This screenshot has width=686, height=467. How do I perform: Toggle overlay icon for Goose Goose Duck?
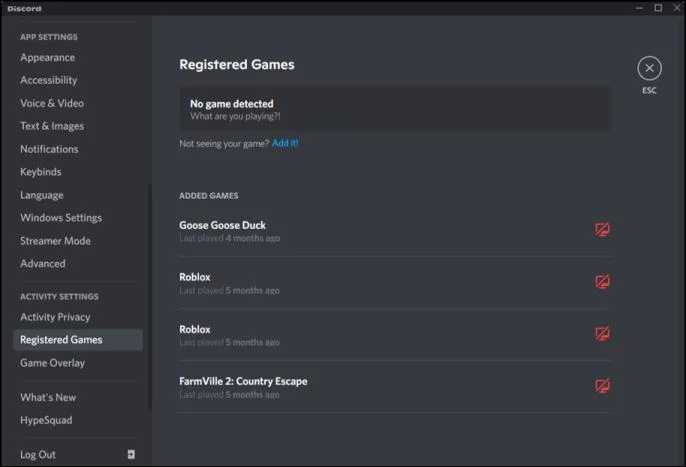point(602,229)
